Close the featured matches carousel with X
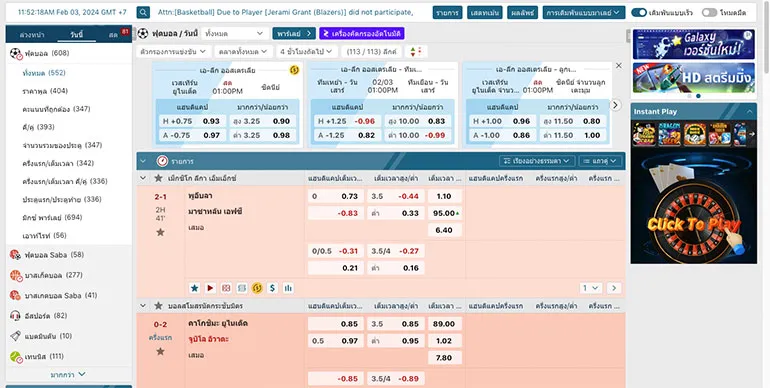The width and height of the screenshot is (770, 388). (619, 65)
